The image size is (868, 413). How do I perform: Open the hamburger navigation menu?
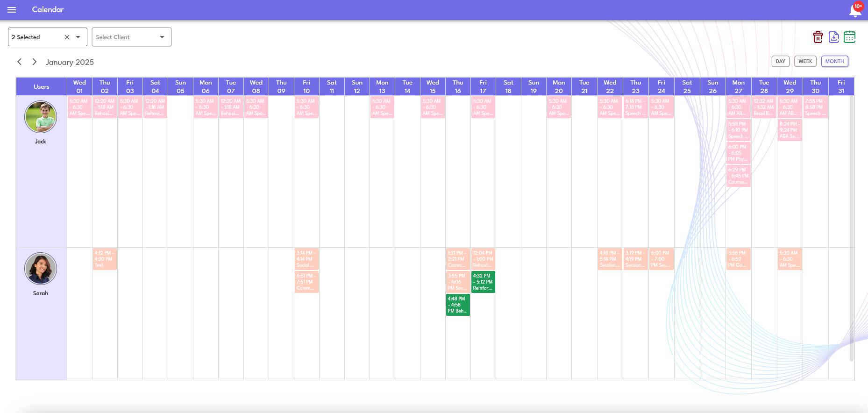click(x=12, y=10)
